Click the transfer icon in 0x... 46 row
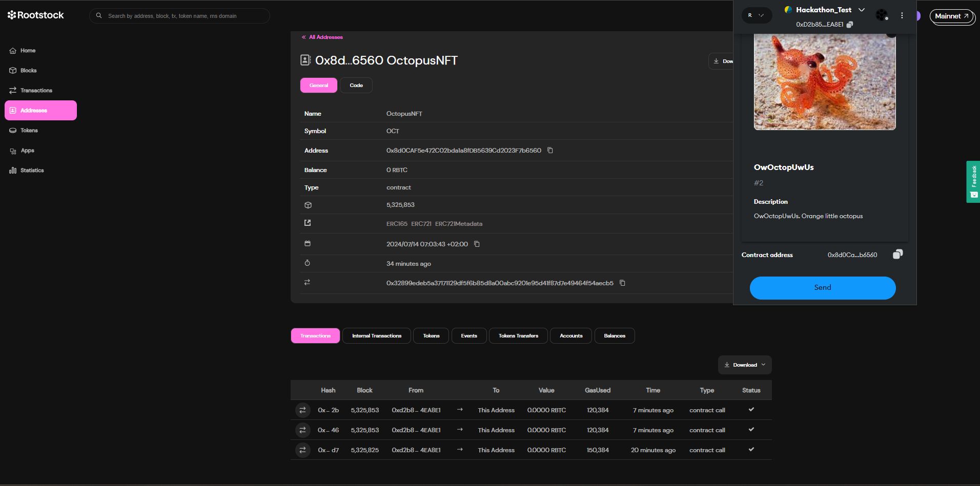The width and height of the screenshot is (980, 486). [x=303, y=430]
